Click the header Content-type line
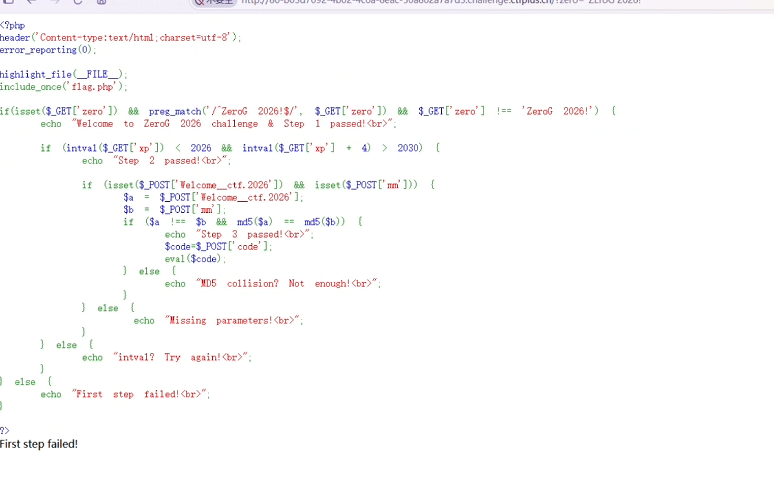Viewport: 774px width, 477px height. [x=120, y=38]
